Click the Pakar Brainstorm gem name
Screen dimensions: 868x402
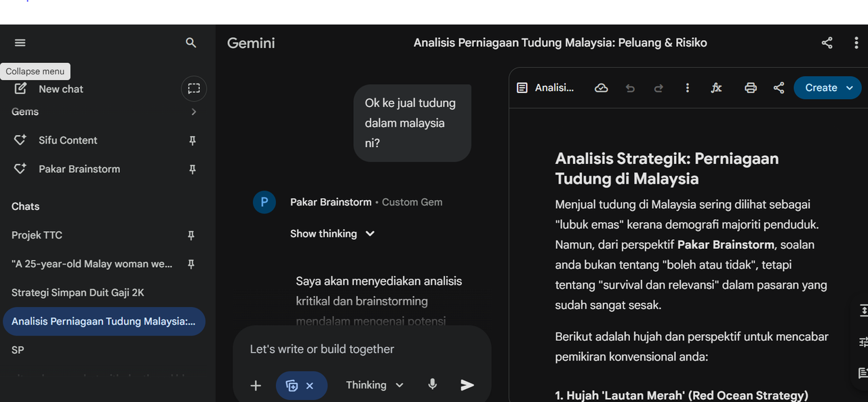pyautogui.click(x=331, y=202)
